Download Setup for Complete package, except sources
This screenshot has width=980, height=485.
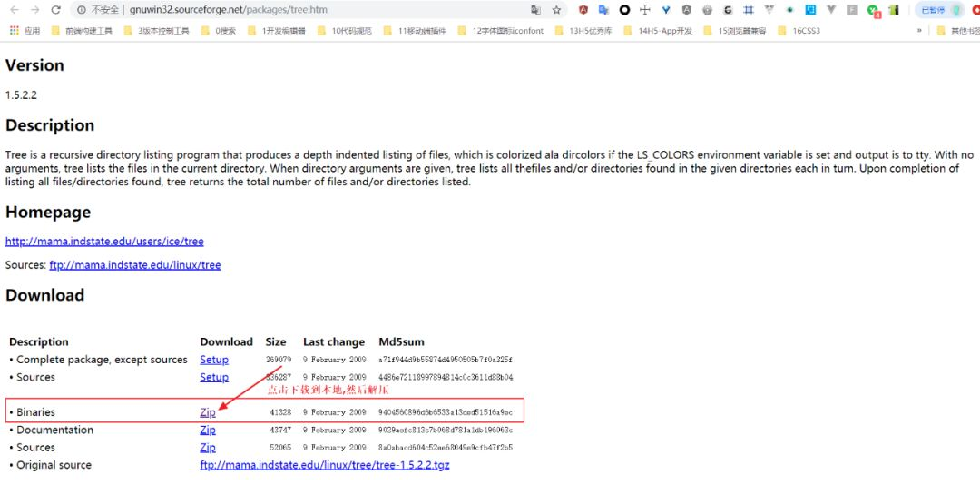point(214,360)
